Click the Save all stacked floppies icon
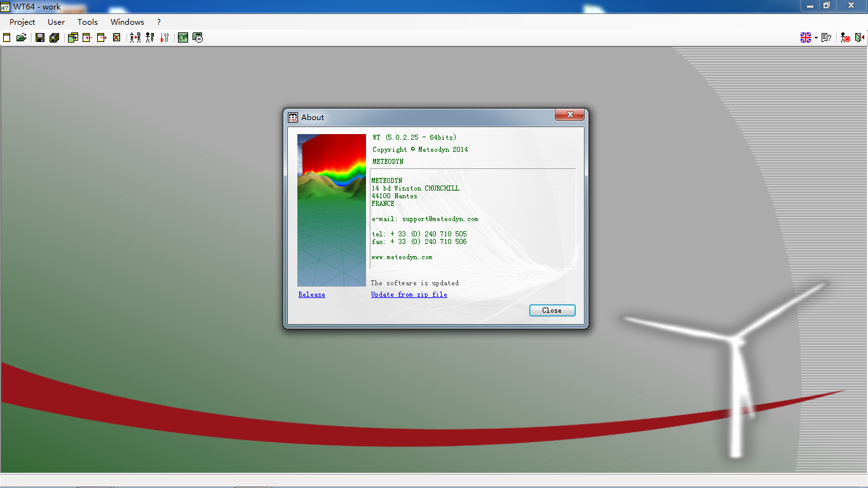The image size is (868, 488). point(54,37)
